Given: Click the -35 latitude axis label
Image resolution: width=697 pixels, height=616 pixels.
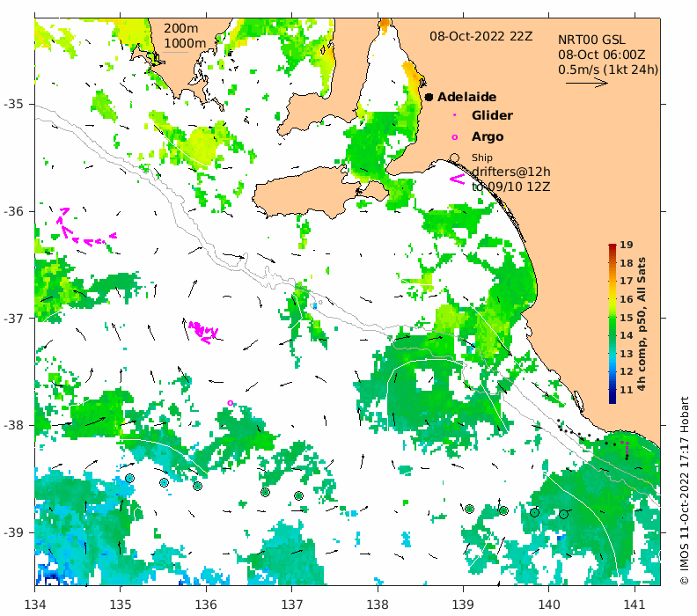Looking at the screenshot, I should coord(13,105).
